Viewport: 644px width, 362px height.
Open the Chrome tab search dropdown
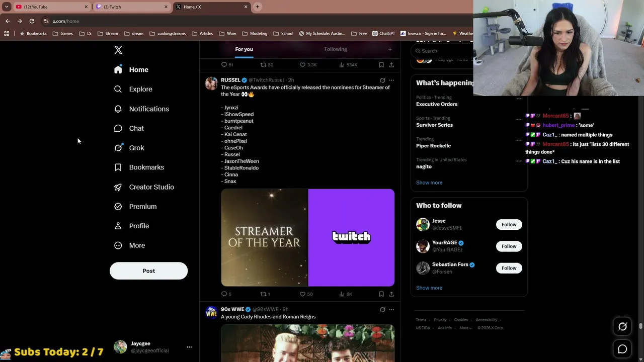[x=7, y=7]
